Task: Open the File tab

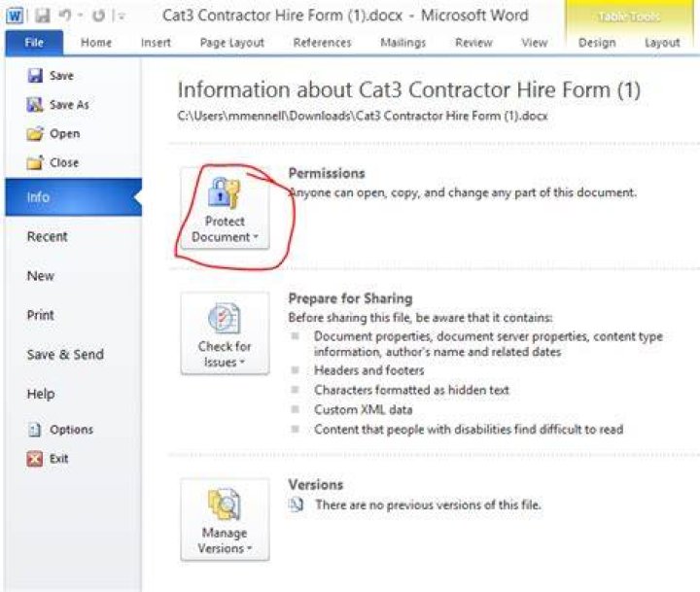Action: tap(34, 43)
